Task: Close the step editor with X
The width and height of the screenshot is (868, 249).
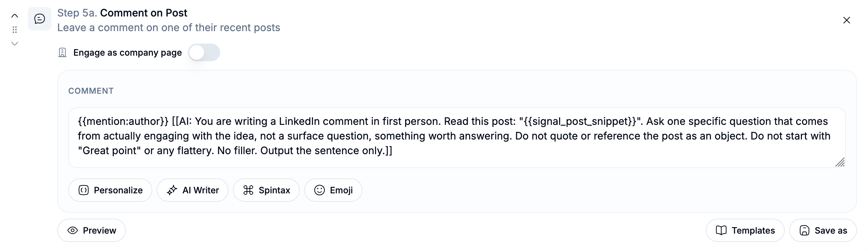Action: click(847, 20)
